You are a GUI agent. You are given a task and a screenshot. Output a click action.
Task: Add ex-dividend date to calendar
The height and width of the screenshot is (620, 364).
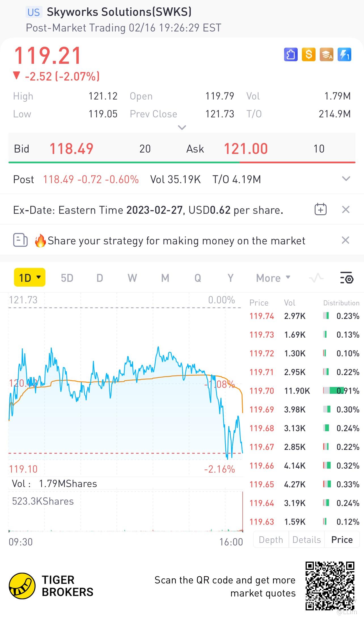coord(321,210)
